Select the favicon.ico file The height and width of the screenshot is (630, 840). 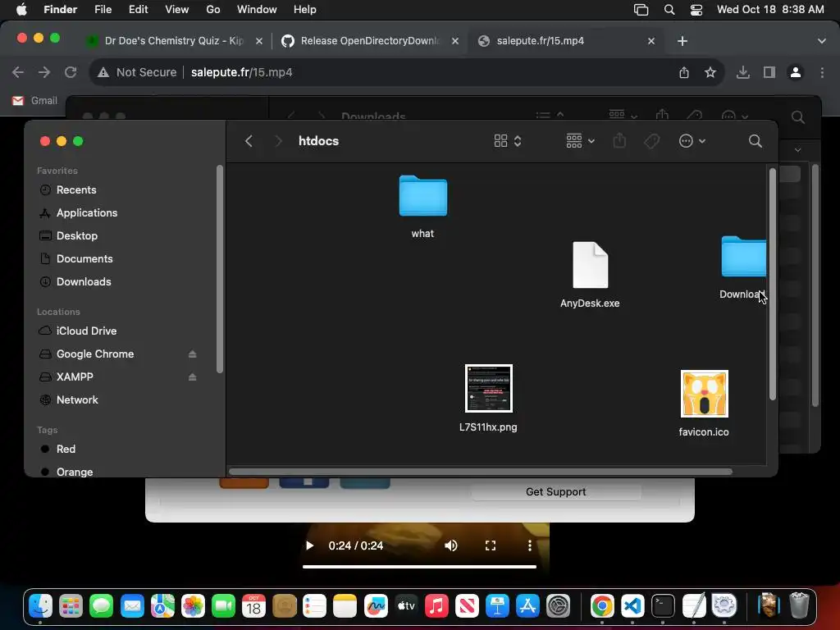pyautogui.click(x=704, y=394)
